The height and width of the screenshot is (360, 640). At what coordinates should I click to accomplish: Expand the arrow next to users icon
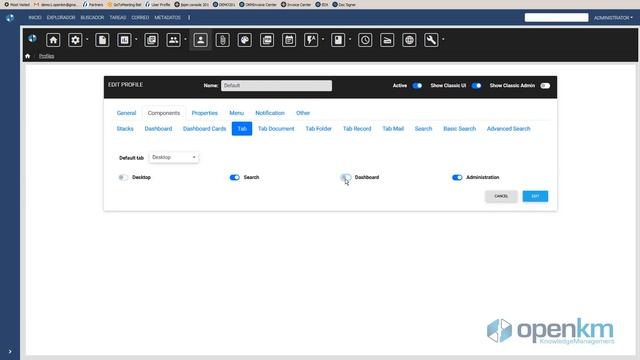185,40
